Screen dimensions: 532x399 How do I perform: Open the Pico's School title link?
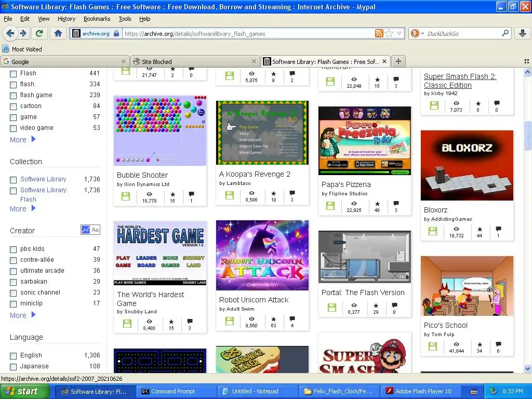pyautogui.click(x=445, y=325)
